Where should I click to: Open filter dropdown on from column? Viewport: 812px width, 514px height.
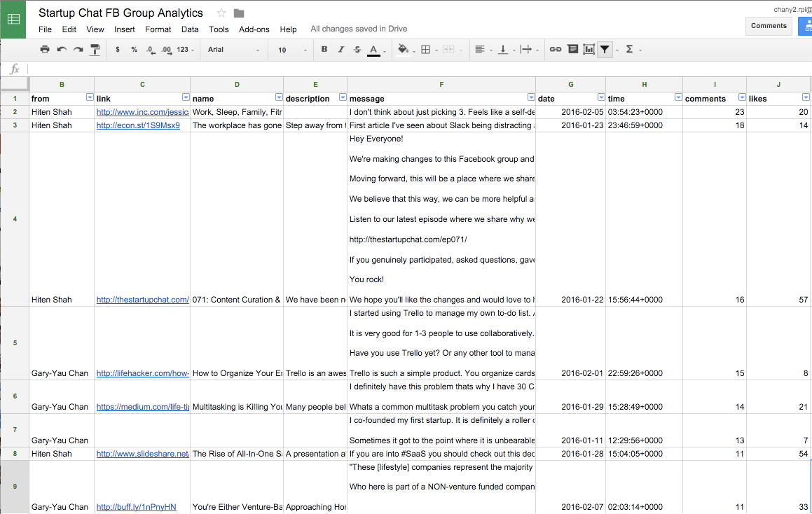(90, 97)
